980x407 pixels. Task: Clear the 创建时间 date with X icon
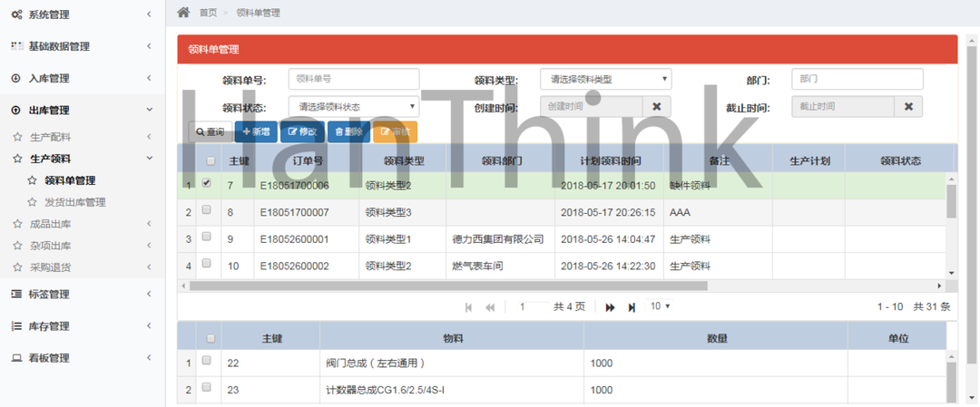(656, 107)
